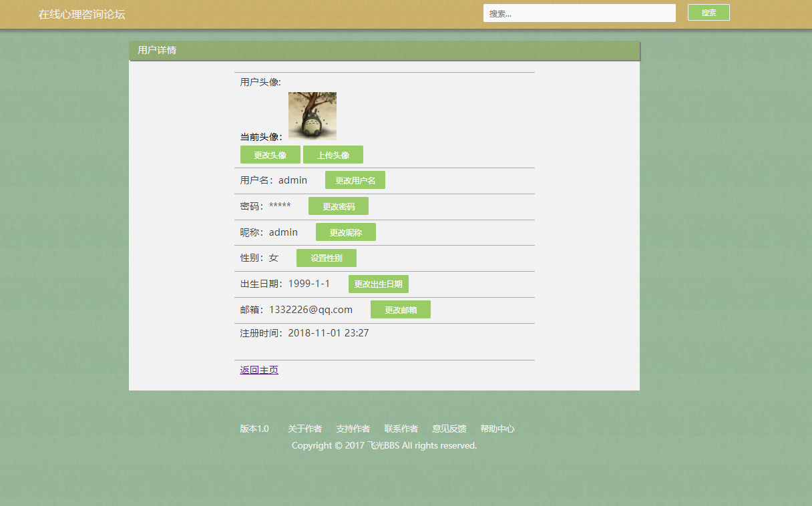Screen dimensions: 812x506
Task: Open the 联系作者 contact link
Action: [x=401, y=429]
